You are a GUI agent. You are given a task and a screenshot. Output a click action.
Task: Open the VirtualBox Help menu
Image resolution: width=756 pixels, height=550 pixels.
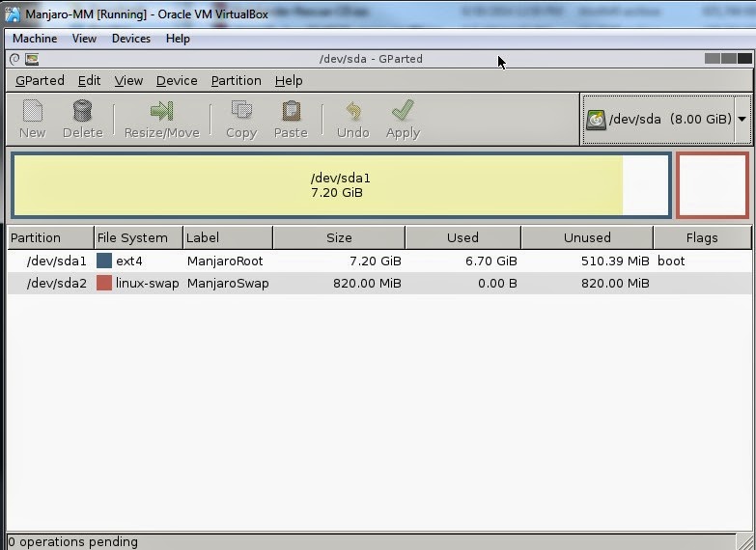tap(178, 39)
